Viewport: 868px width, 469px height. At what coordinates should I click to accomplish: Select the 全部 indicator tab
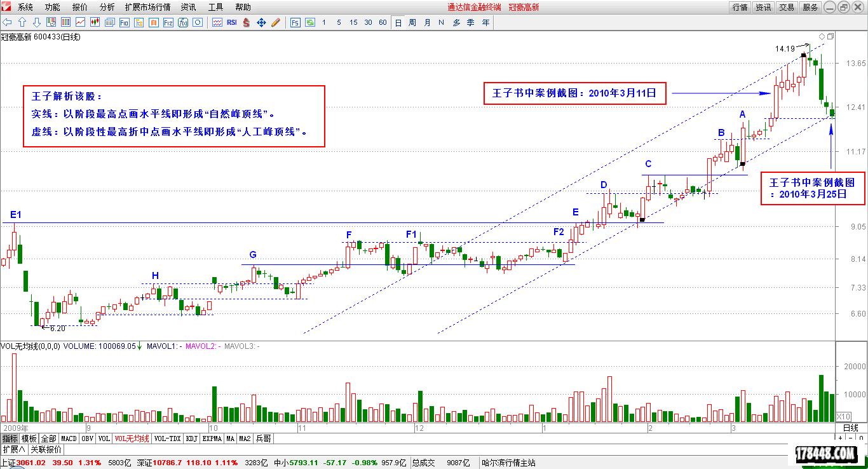tap(49, 438)
